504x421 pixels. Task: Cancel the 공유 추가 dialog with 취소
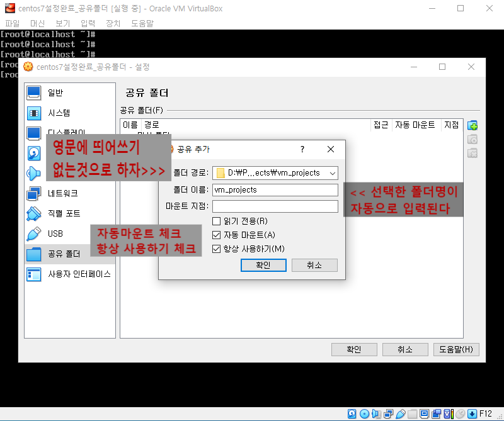point(314,266)
